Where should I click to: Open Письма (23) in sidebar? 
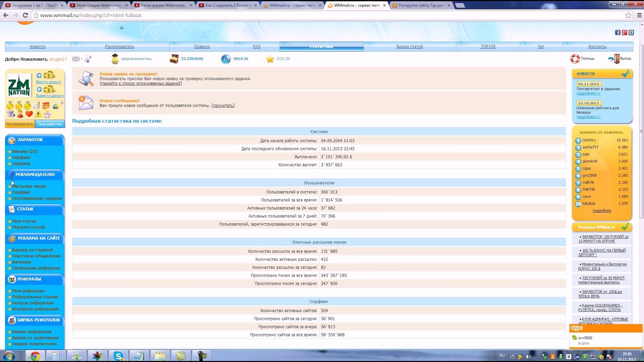point(25,151)
